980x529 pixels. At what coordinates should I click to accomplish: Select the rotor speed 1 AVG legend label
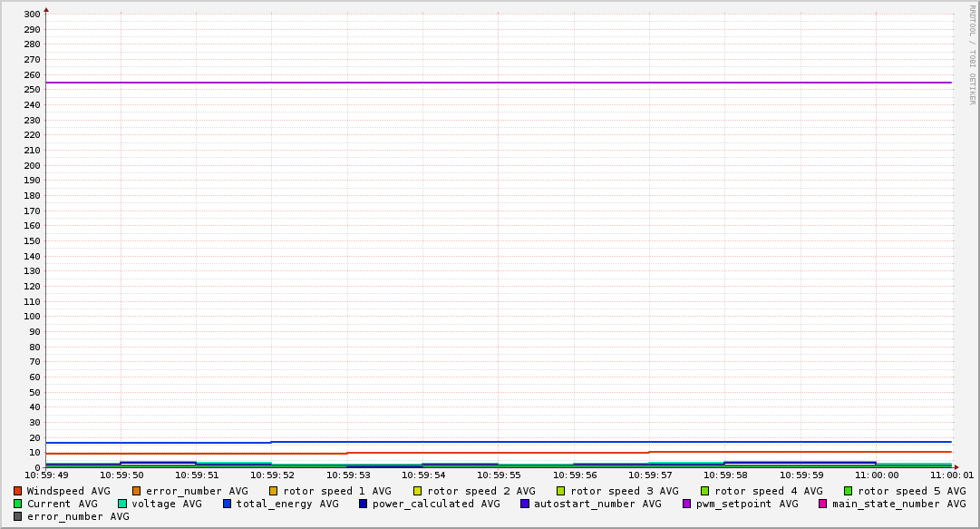coord(336,491)
